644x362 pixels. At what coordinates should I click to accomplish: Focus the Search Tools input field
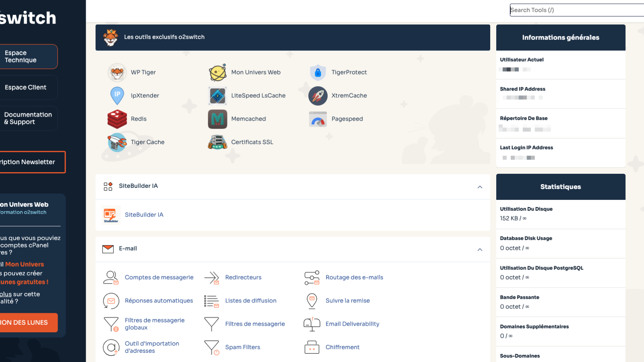pos(576,10)
